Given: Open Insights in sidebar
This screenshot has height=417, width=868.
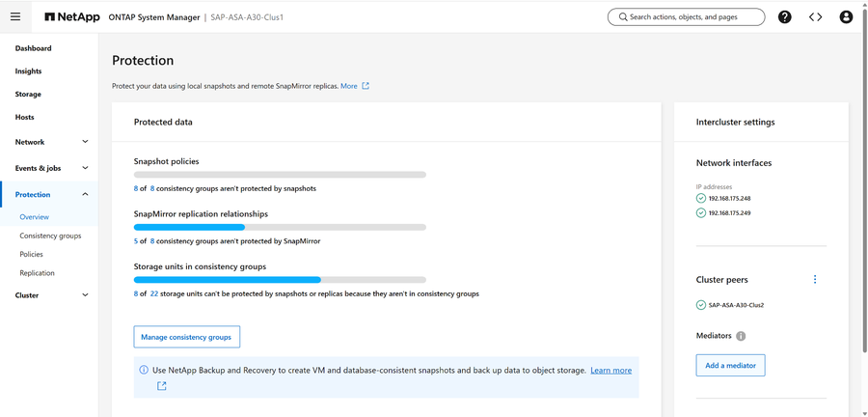Looking at the screenshot, I should click(28, 71).
